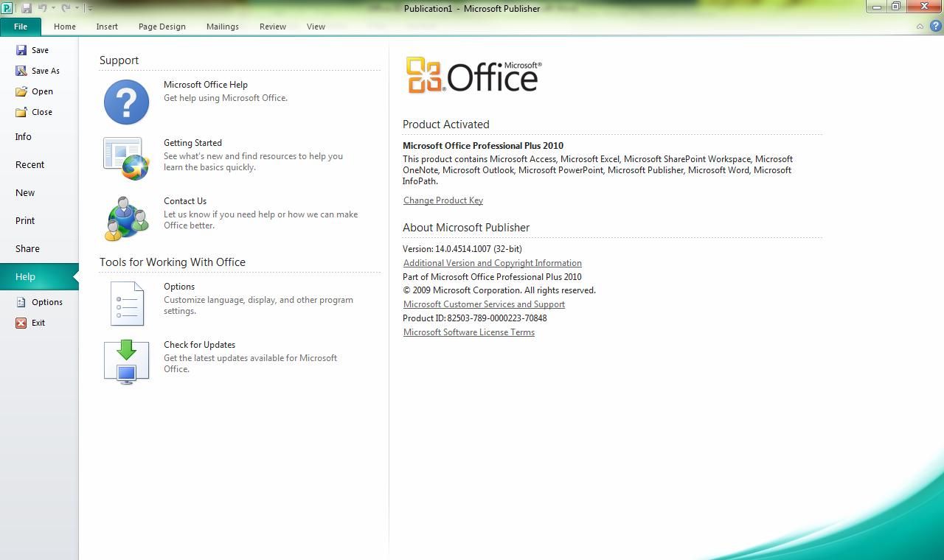Viewport: 944px width, 560px height.
Task: Click the Check for Updates green arrow icon
Action: (125, 361)
